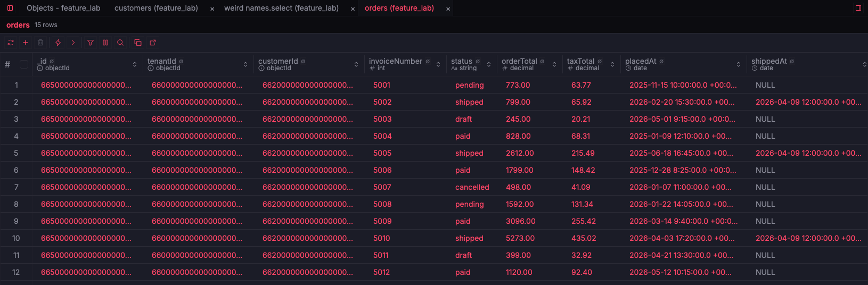Sort by the tenantId column arrows

coord(245,64)
